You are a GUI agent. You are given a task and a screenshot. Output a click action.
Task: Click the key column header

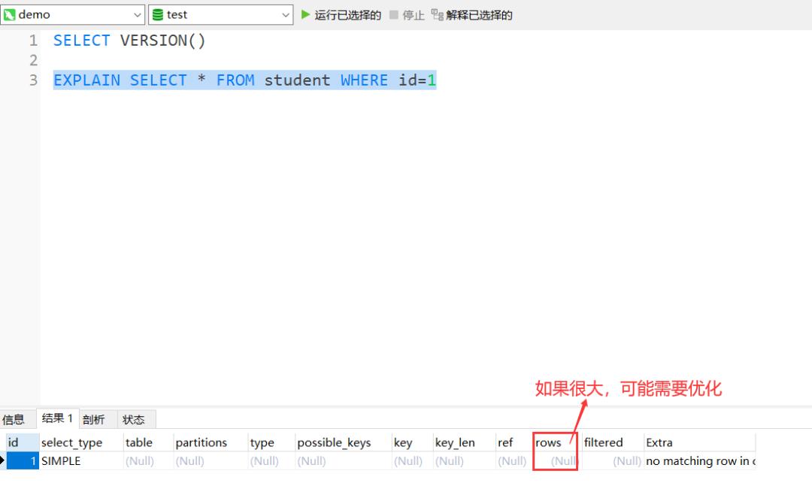coord(412,442)
